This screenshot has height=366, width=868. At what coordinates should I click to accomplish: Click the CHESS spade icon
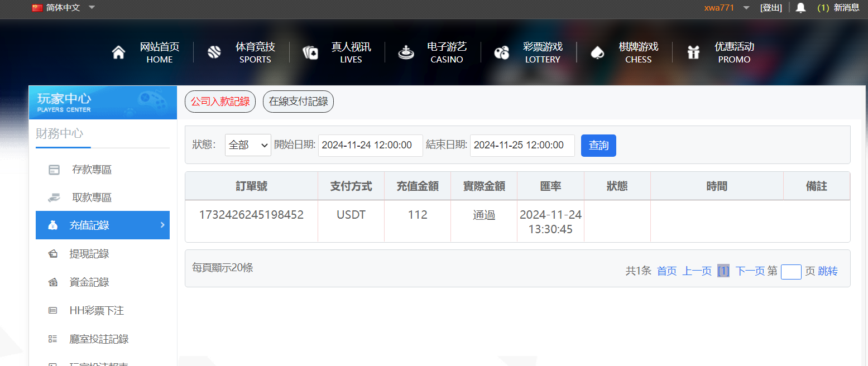coord(598,51)
